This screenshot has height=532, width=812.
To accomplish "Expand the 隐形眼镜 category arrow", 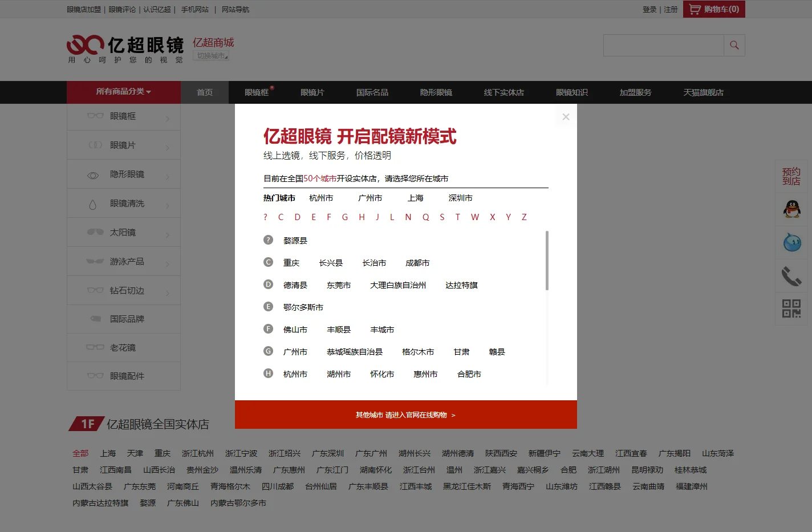I will coord(168,177).
